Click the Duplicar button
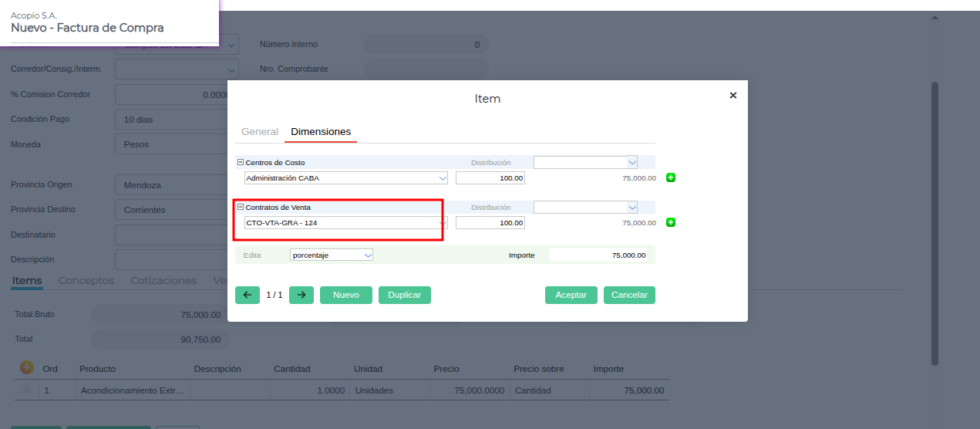The height and width of the screenshot is (429, 980). 405,295
